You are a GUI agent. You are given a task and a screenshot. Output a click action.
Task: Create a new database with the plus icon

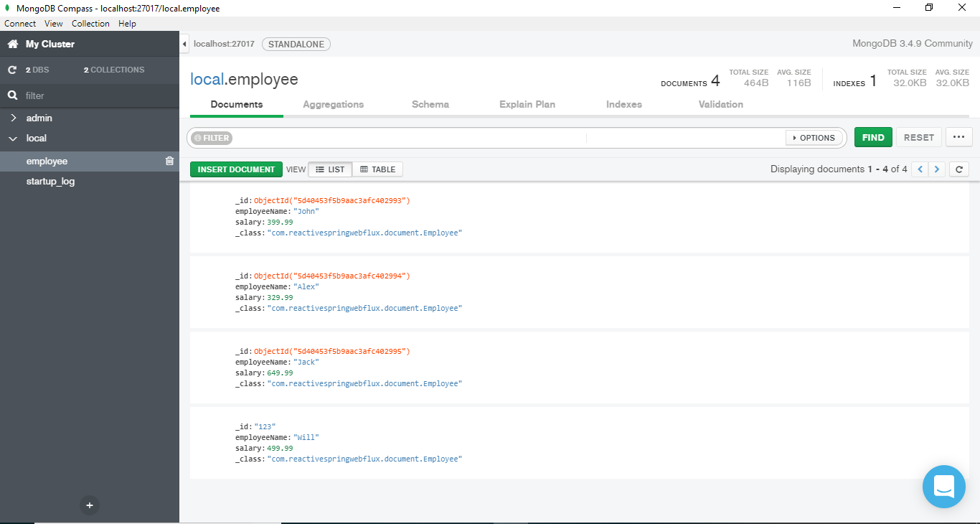tap(89, 505)
